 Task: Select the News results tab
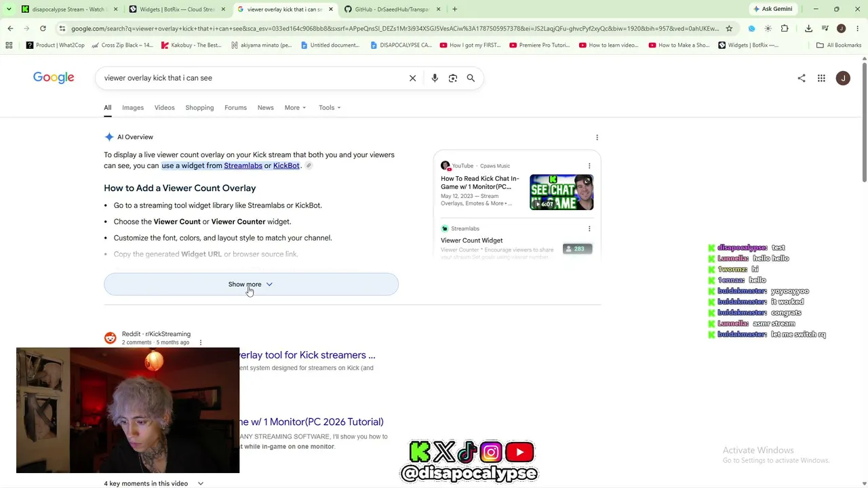(265, 108)
